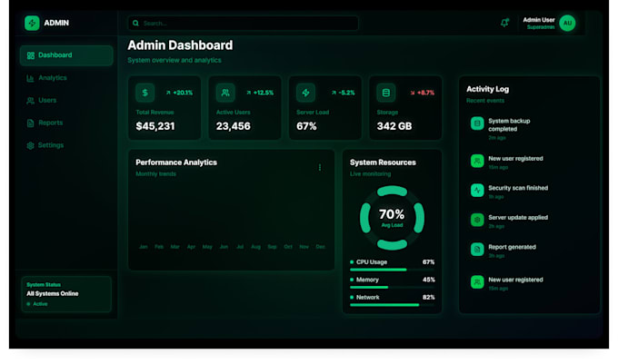This screenshot has width=618, height=364.
Task: Click the Settings gear icon in sidebar
Action: pos(30,145)
